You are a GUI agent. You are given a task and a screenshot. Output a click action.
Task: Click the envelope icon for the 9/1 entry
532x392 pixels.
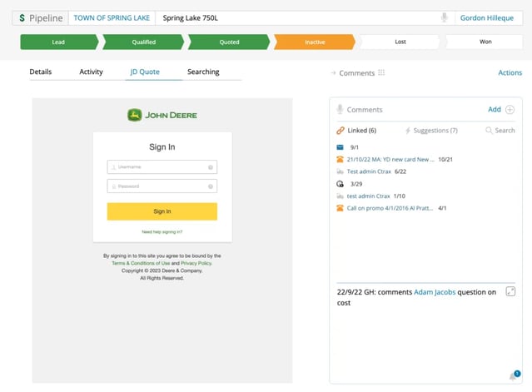pos(340,146)
